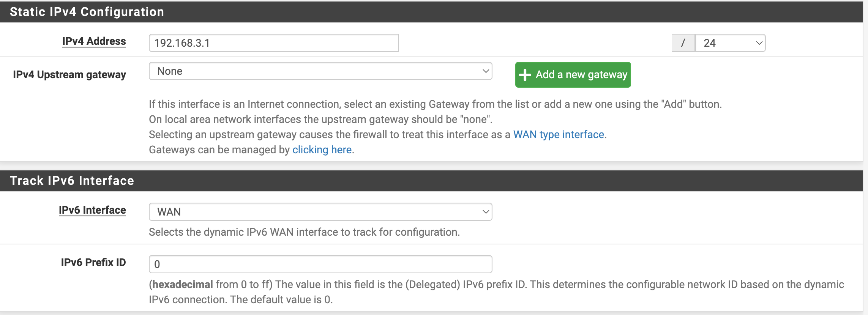Click the IPv4 Address label

point(94,41)
